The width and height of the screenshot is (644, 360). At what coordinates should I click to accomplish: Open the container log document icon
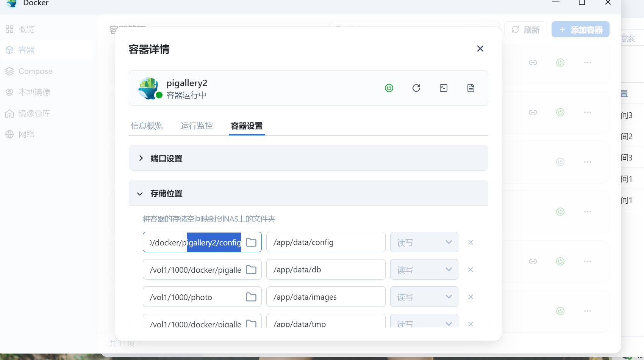click(471, 88)
